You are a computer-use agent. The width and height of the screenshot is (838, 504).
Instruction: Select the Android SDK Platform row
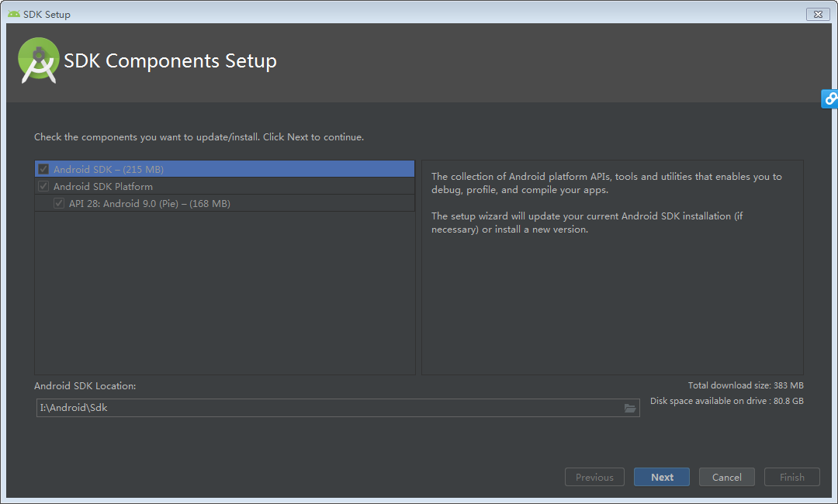pos(155,186)
